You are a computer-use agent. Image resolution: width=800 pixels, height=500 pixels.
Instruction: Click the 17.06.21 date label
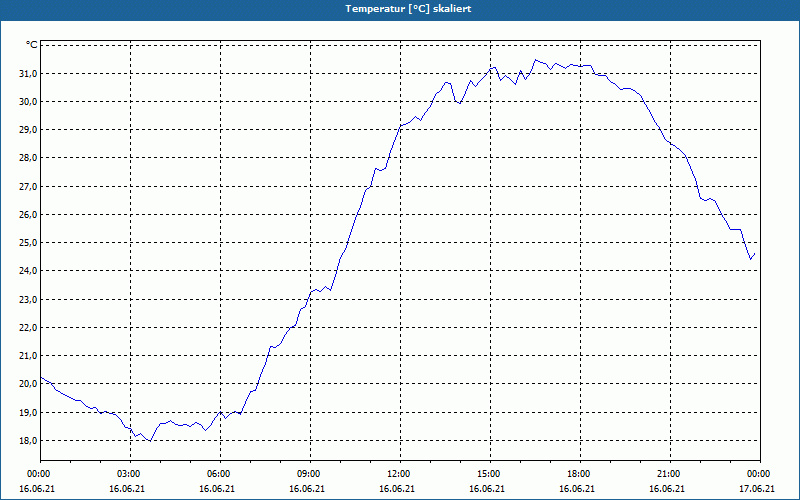click(757, 489)
